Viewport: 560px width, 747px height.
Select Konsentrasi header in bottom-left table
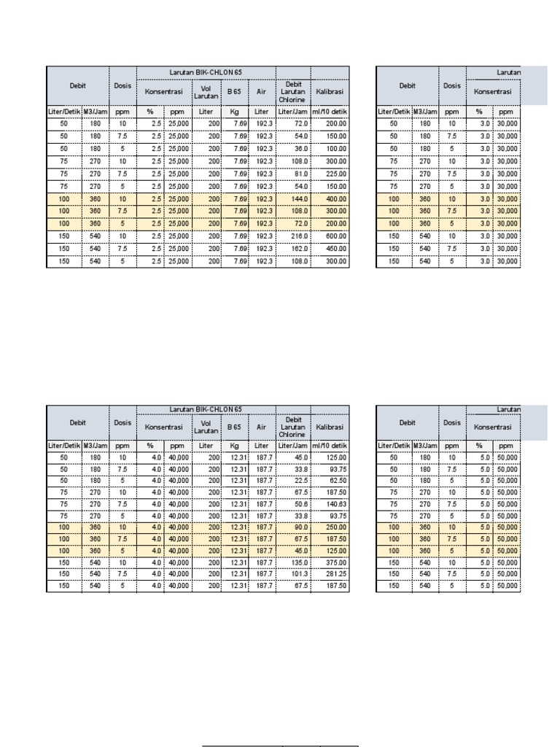click(164, 427)
